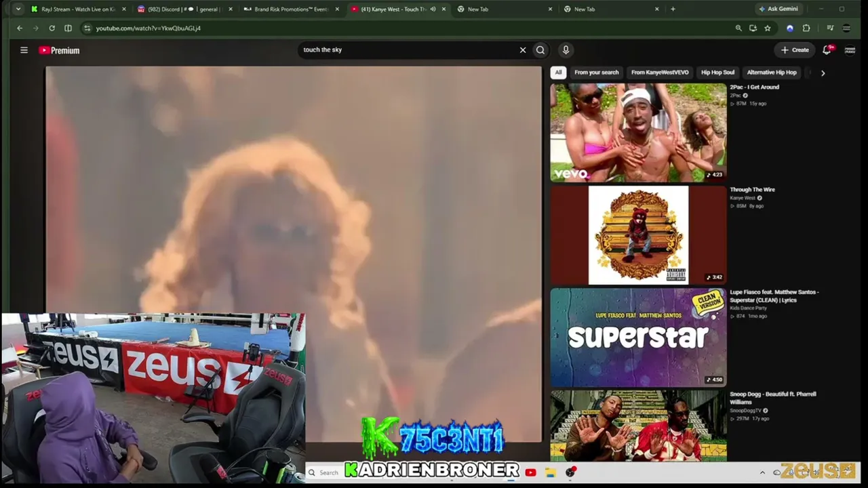Viewport: 868px width, 488px height.
Task: Open the SnoopDoggTV channel name
Action: point(745,411)
